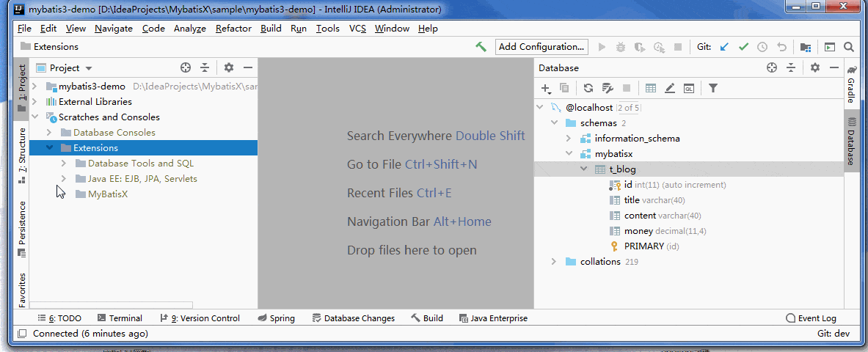Select the MyBatisX folder in tree
The image size is (868, 352).
click(108, 194)
